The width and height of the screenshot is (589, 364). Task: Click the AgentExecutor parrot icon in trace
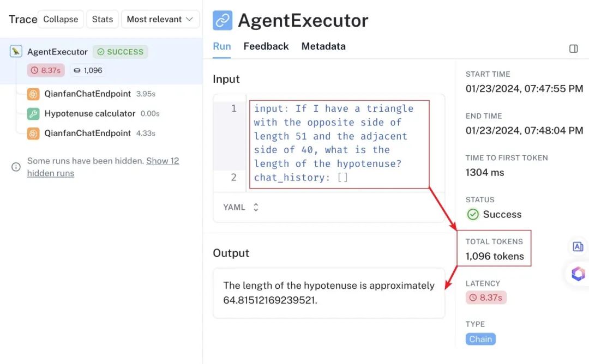pyautogui.click(x=16, y=51)
